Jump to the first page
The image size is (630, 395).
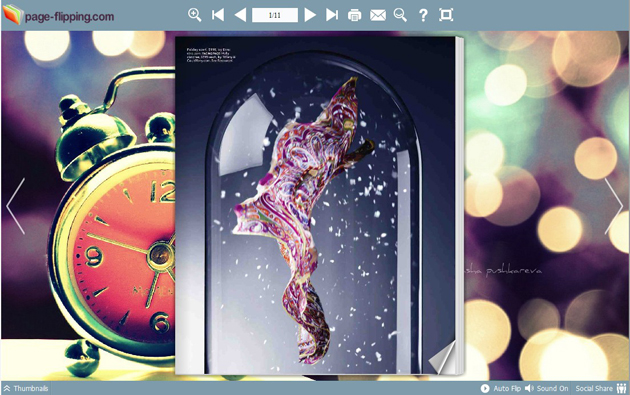coord(218,15)
